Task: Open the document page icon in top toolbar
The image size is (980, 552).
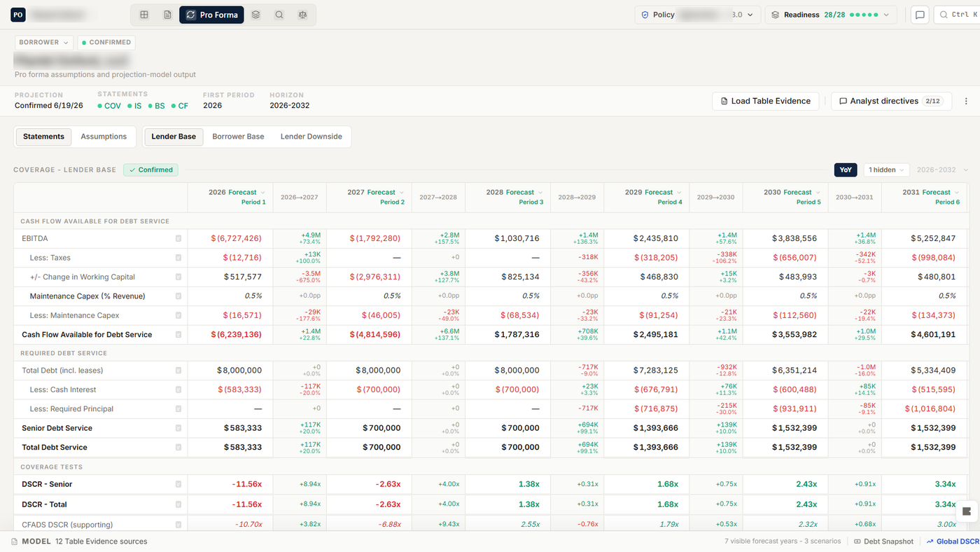Action: point(167,15)
